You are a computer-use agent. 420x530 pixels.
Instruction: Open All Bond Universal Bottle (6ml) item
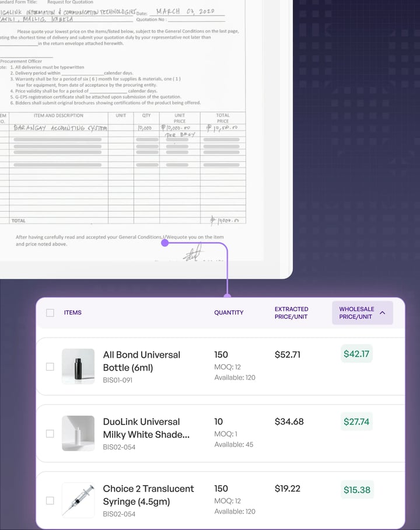pyautogui.click(x=141, y=361)
